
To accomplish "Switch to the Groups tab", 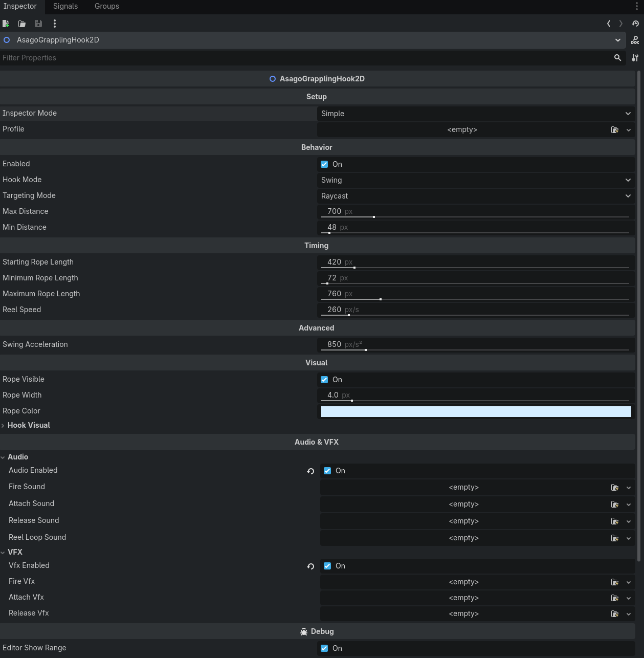I will click(x=107, y=6).
